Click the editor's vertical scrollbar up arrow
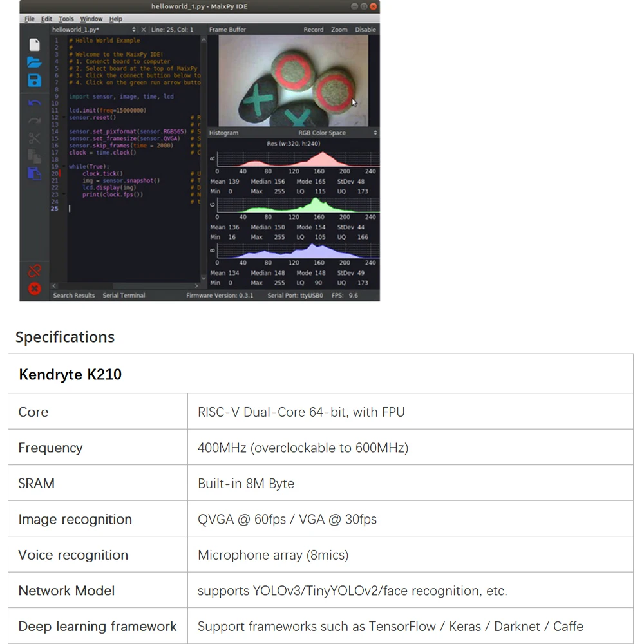644x644 pixels. tap(204, 40)
